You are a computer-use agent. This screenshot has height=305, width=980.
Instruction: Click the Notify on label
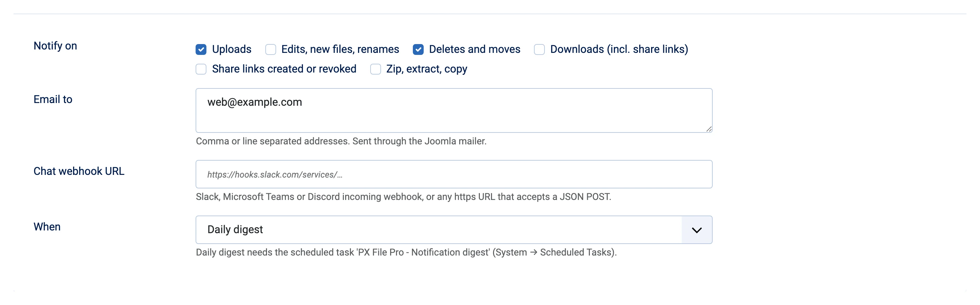55,46
